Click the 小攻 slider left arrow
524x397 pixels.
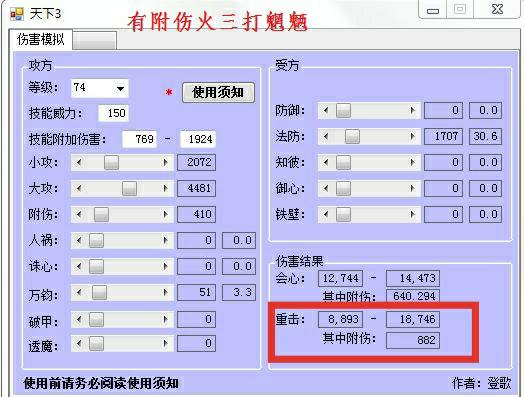click(x=79, y=162)
